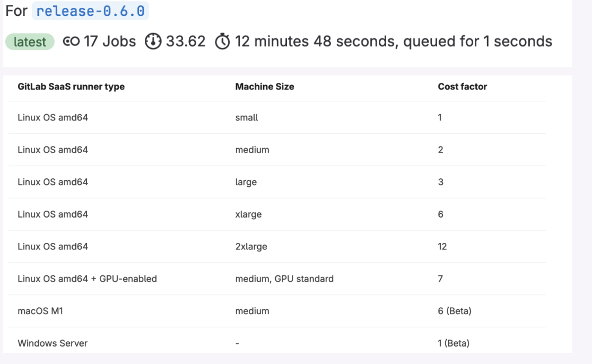Click the pipeline jobs icon beside "17 Jobs"
Image resolution: width=592 pixels, height=364 pixels.
coord(71,41)
